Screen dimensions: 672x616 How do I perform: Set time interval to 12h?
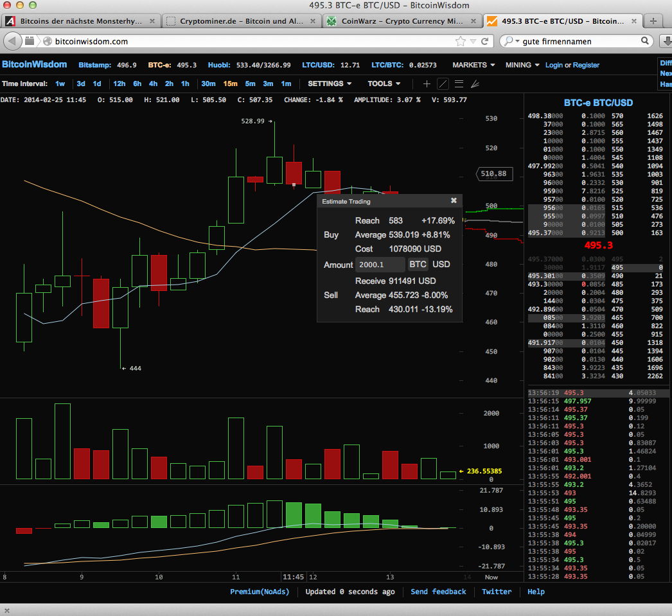(119, 84)
